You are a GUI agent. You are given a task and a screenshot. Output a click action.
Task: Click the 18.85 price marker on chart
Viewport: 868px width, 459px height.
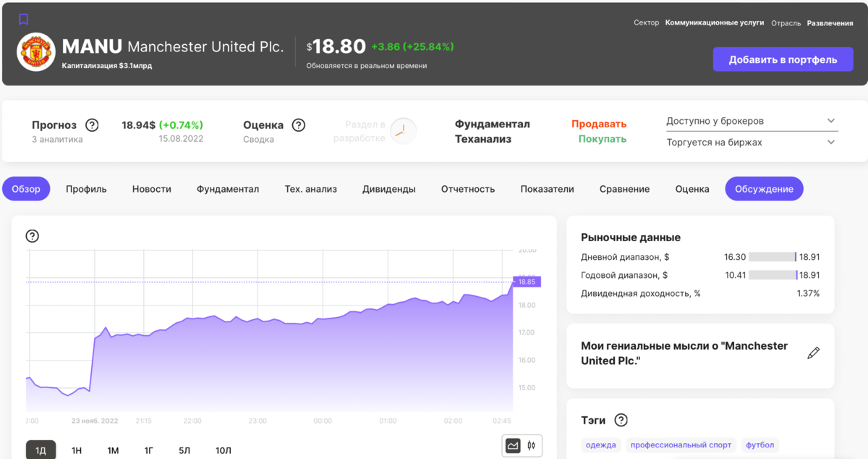point(527,282)
